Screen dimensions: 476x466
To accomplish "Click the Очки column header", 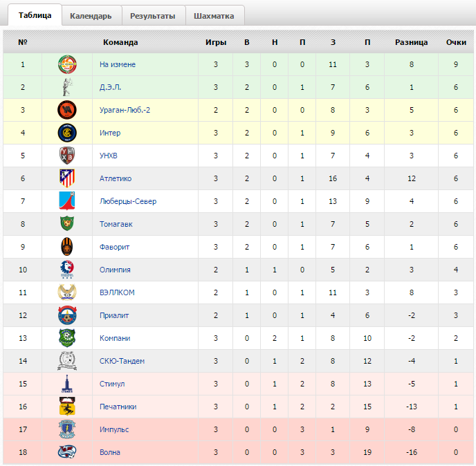I will click(456, 42).
